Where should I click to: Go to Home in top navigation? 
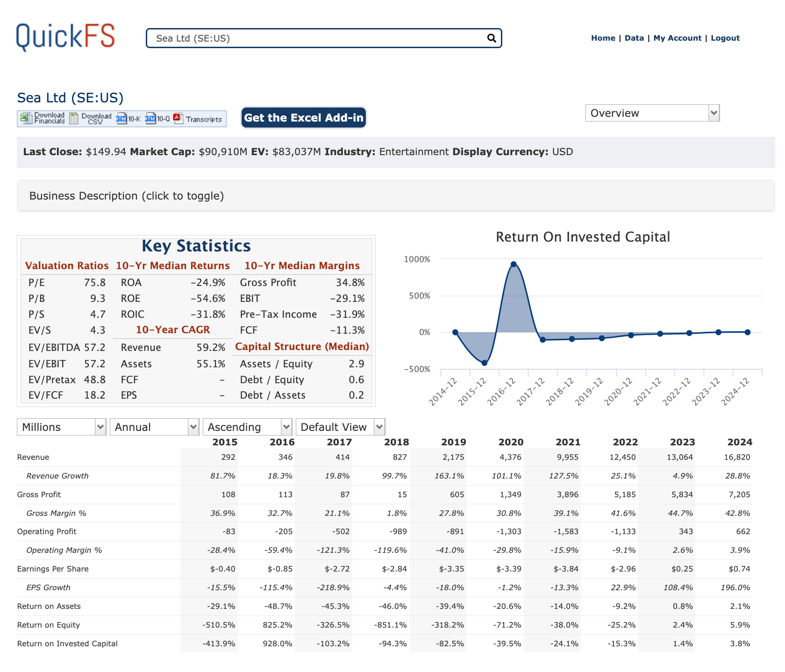(603, 38)
